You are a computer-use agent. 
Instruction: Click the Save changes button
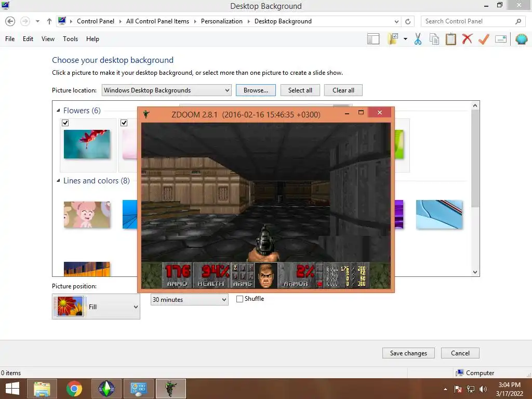pos(408,353)
